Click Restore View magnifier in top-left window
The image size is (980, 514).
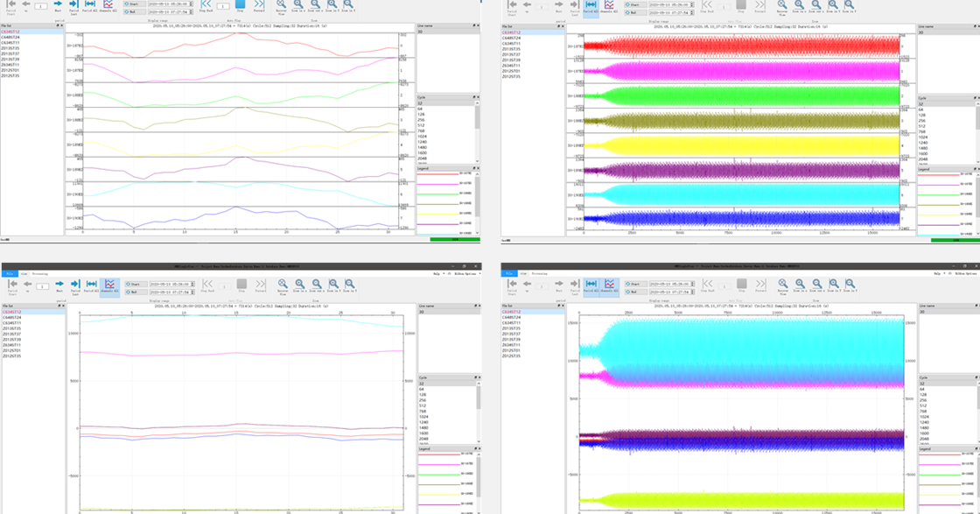281,4
